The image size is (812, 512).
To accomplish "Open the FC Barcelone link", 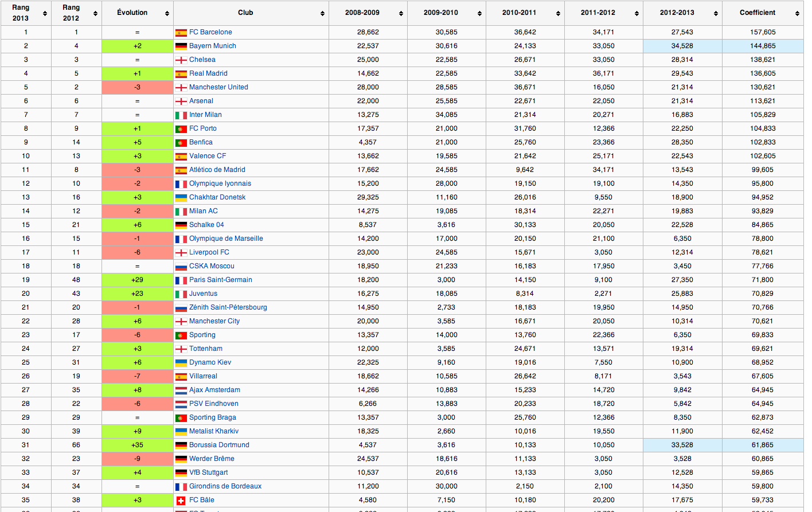I will click(210, 32).
